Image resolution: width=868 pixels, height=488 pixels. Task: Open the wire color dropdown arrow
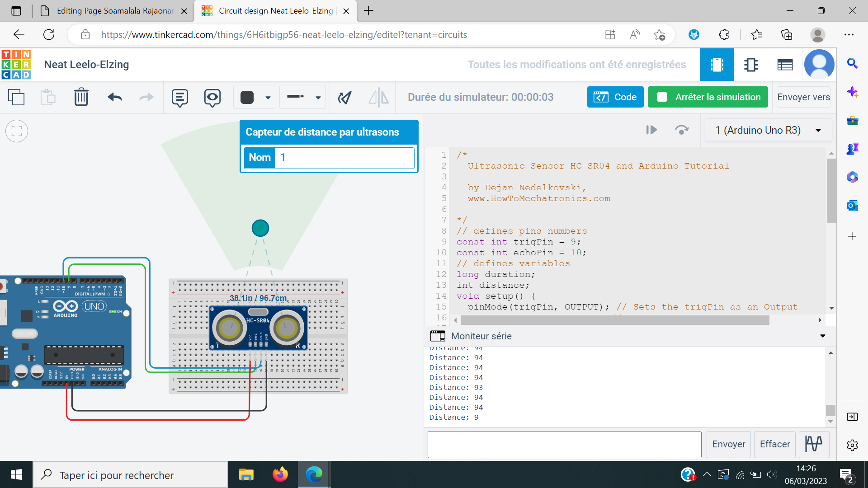pos(268,98)
